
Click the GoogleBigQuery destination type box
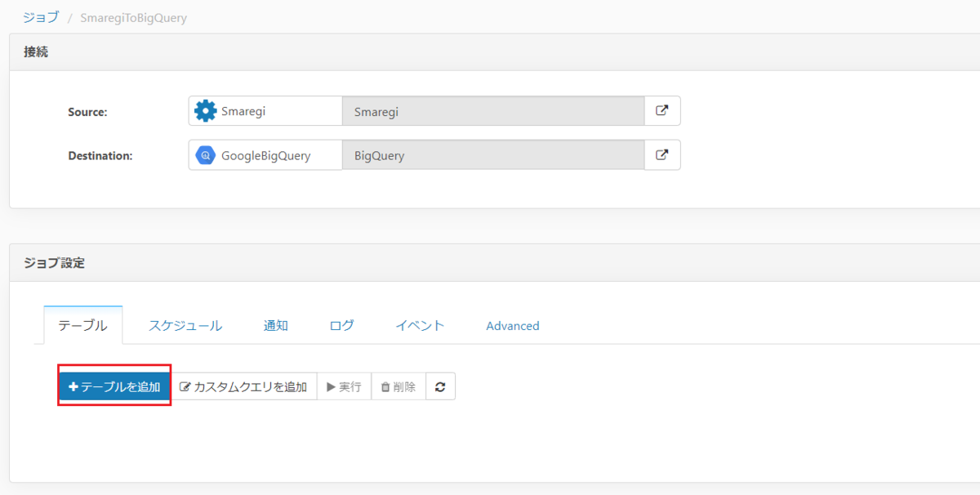point(265,154)
